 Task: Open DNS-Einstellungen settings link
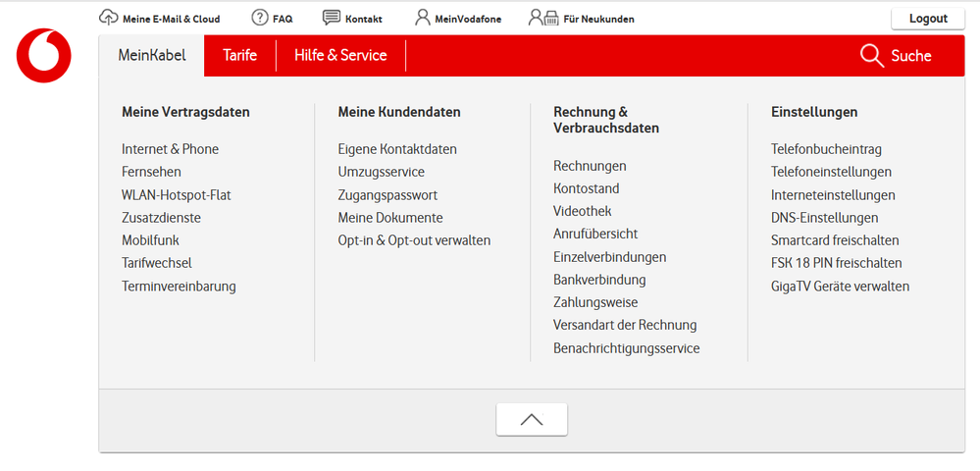[824, 218]
